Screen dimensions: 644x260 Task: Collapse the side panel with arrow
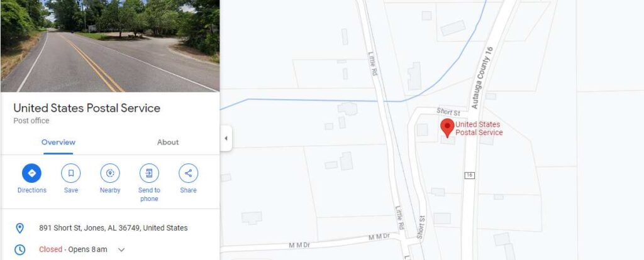[x=226, y=138]
